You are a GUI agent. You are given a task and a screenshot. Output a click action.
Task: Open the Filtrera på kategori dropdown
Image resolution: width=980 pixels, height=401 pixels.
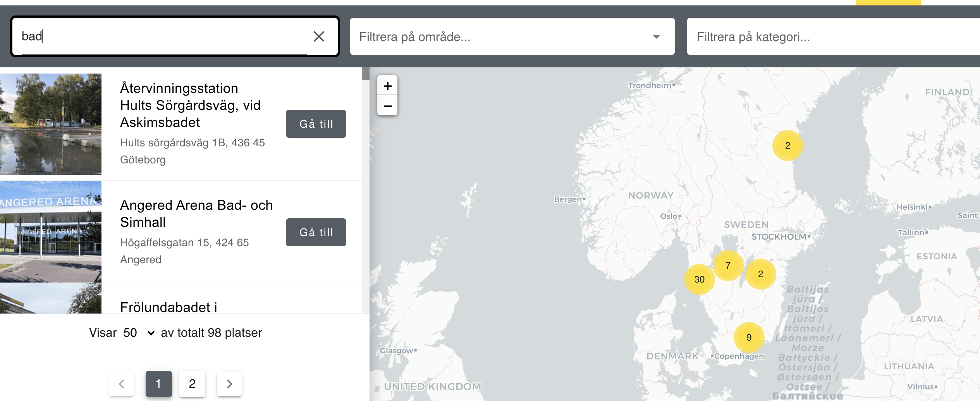coord(833,37)
